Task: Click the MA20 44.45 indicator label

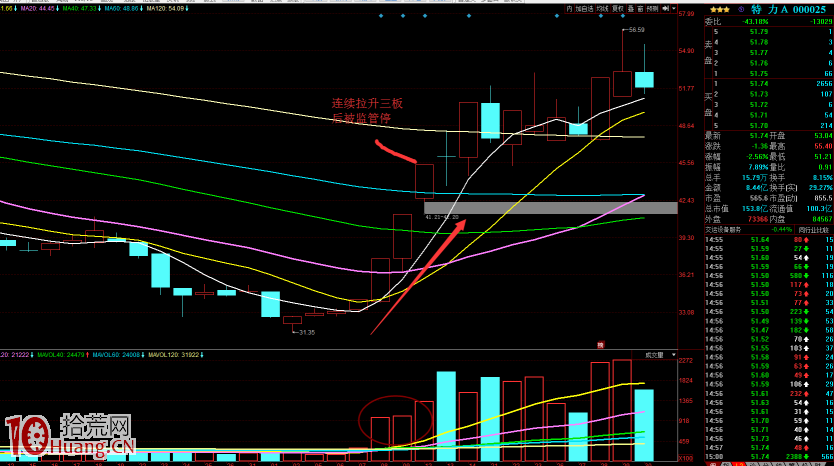Action: [x=39, y=9]
